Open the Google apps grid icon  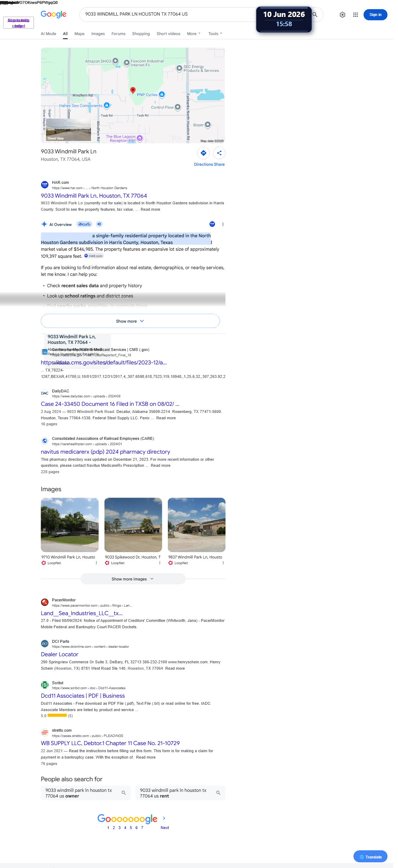(x=356, y=15)
